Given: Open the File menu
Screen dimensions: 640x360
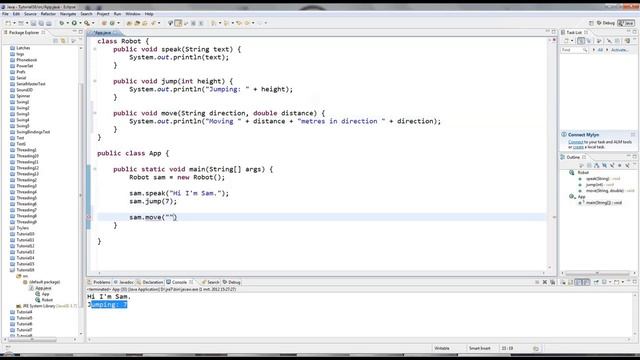Looking at the screenshot, I should [x=5, y=14].
